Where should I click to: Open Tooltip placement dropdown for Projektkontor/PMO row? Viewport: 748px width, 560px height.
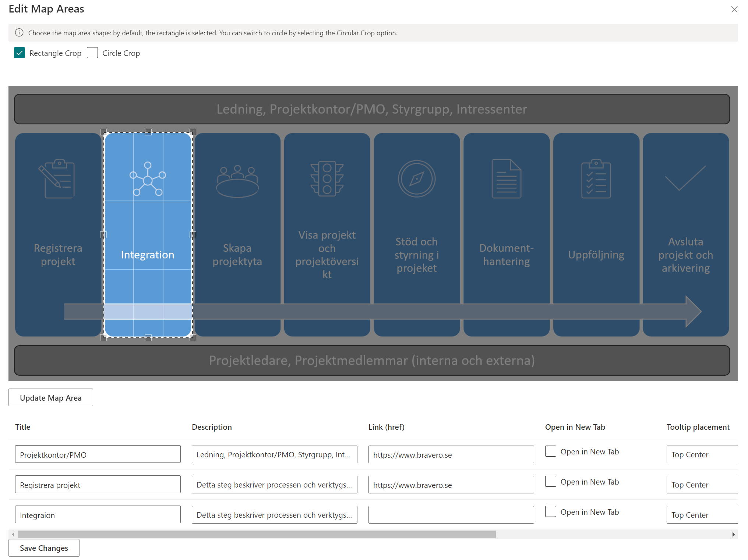(702, 454)
